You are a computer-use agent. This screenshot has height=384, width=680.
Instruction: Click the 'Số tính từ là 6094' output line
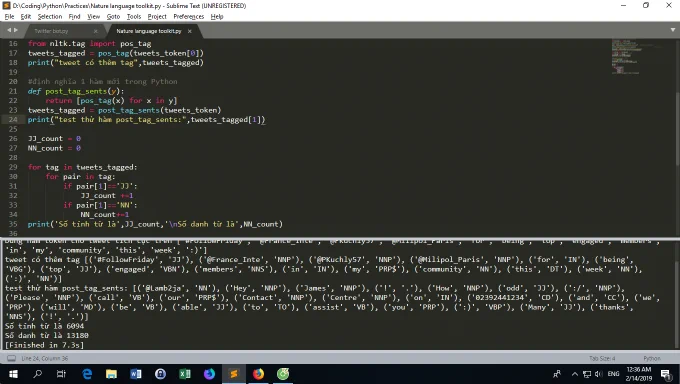44,326
